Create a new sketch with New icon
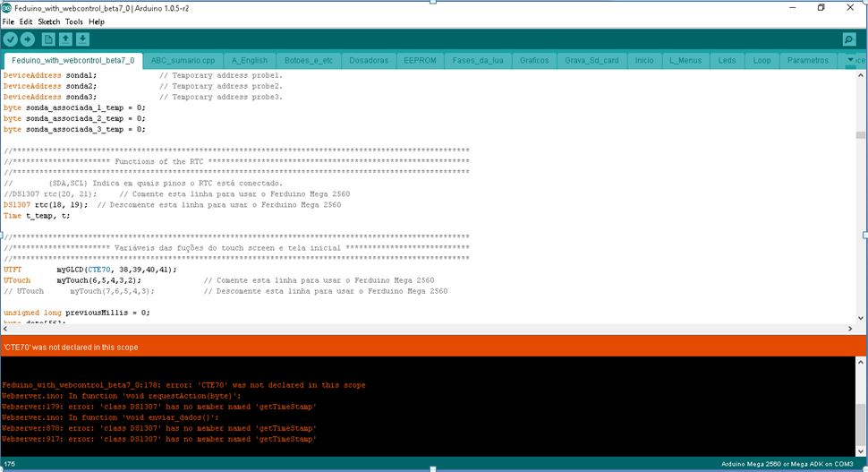 pyautogui.click(x=47, y=39)
